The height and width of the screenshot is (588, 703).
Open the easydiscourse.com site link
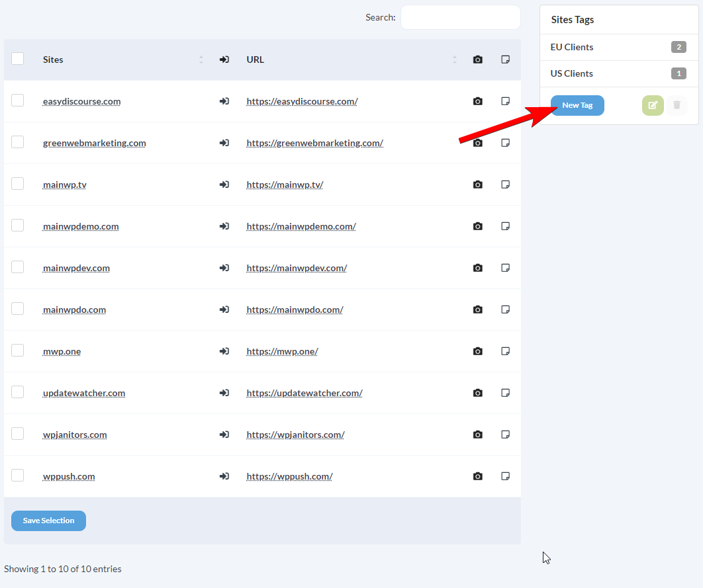(x=81, y=102)
